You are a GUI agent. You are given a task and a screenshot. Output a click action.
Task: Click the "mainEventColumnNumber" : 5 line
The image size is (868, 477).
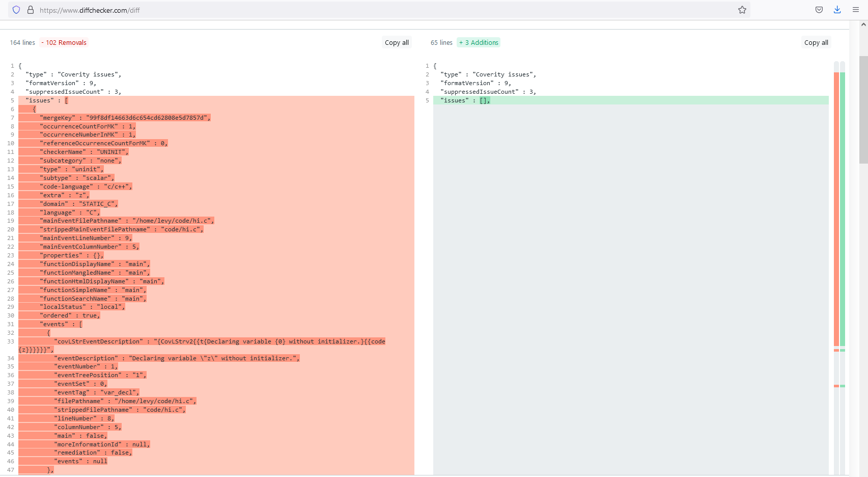tap(89, 247)
